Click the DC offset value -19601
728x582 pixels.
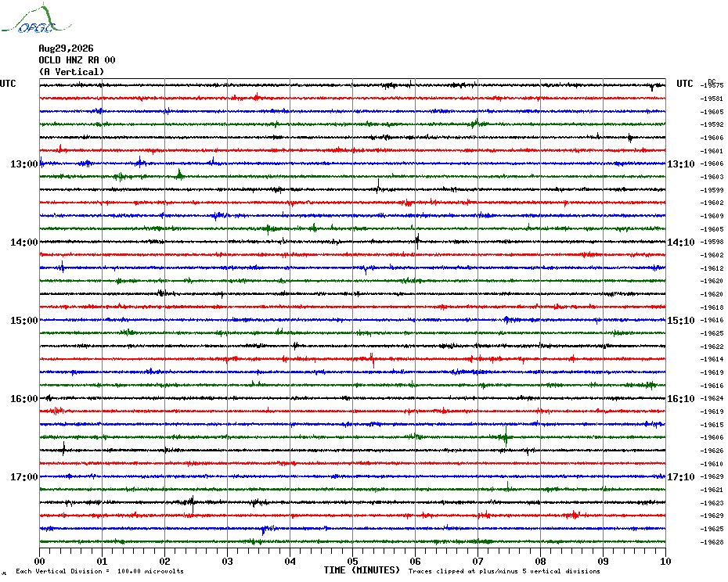(x=712, y=151)
